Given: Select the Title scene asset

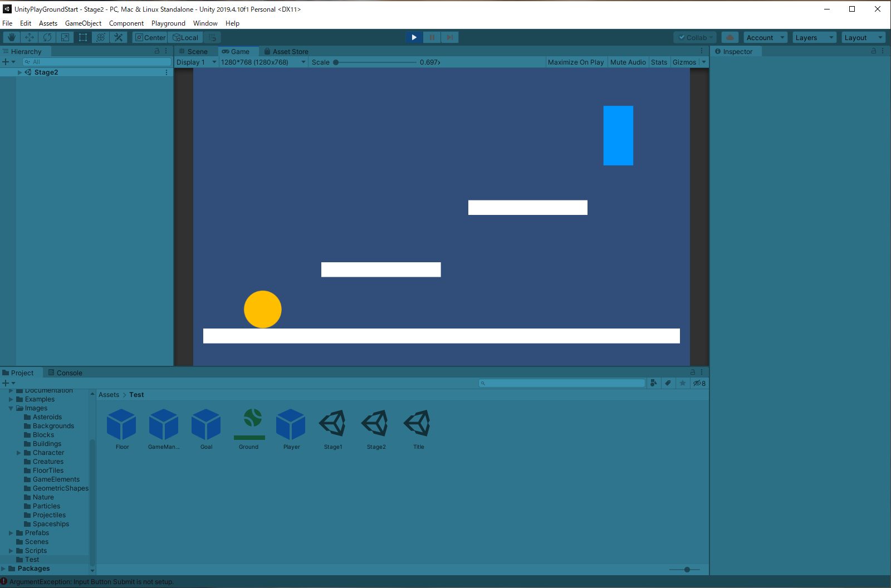Looking at the screenshot, I should coord(418,429).
